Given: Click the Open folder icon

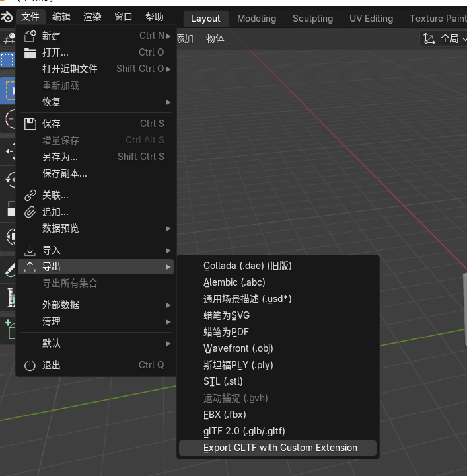Looking at the screenshot, I should pyautogui.click(x=30, y=52).
